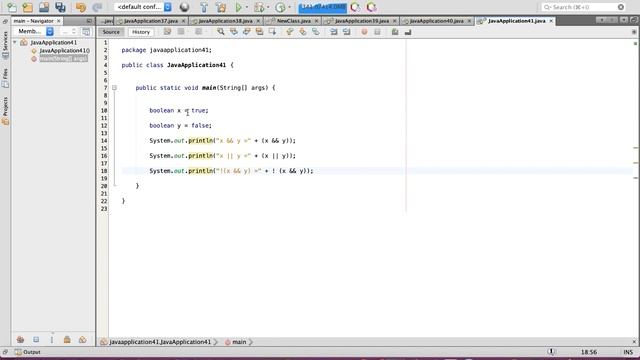Close the NewClass.java tab
The height and width of the screenshot is (360, 640).
click(x=316, y=21)
